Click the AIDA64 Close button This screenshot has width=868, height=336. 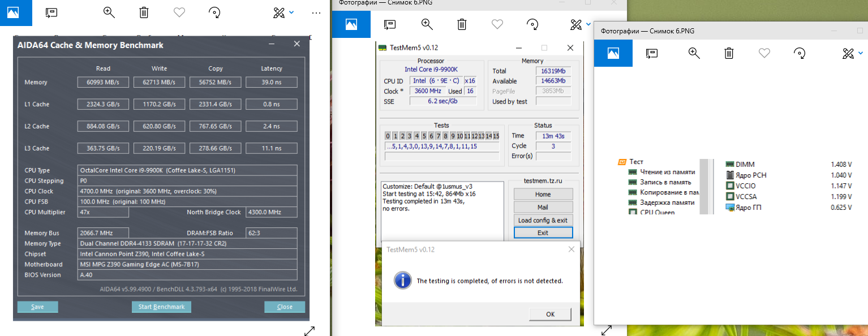[285, 307]
